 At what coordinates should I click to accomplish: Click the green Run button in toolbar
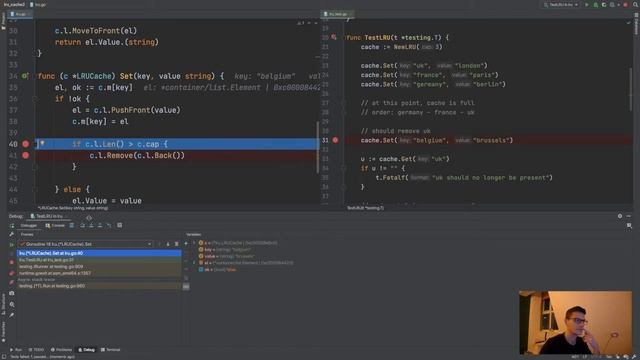pos(587,4)
